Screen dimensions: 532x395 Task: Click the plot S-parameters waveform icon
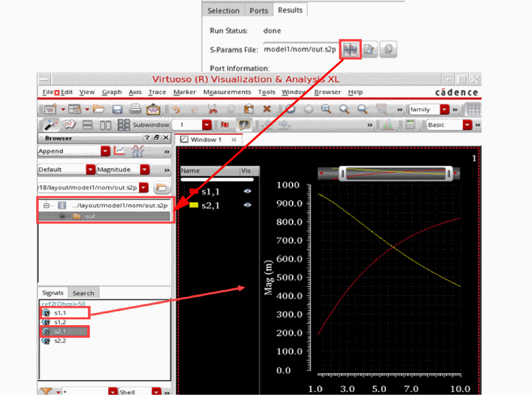coord(350,49)
